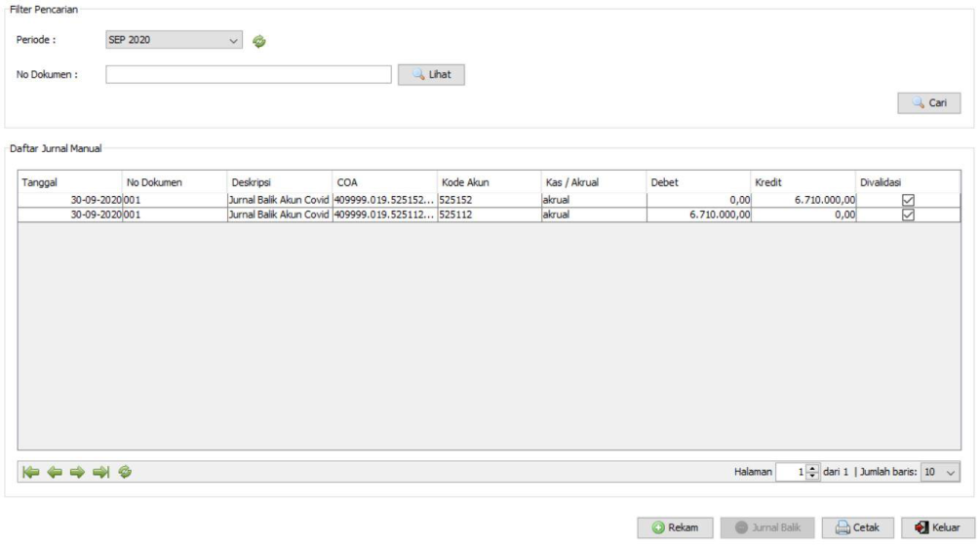Image resolution: width=980 pixels, height=546 pixels.
Task: Click the No Dokumen input field
Action: point(248,74)
